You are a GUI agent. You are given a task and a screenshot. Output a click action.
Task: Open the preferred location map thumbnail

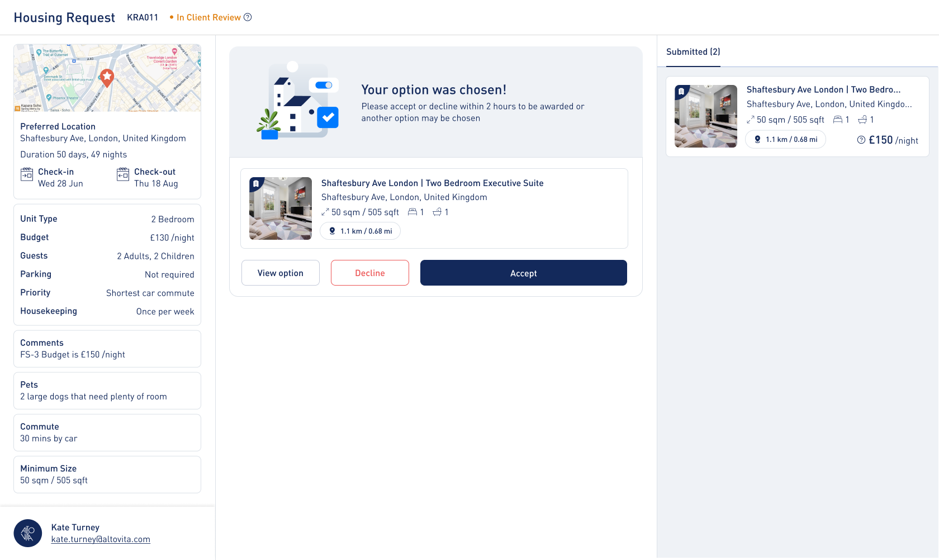coord(107,78)
